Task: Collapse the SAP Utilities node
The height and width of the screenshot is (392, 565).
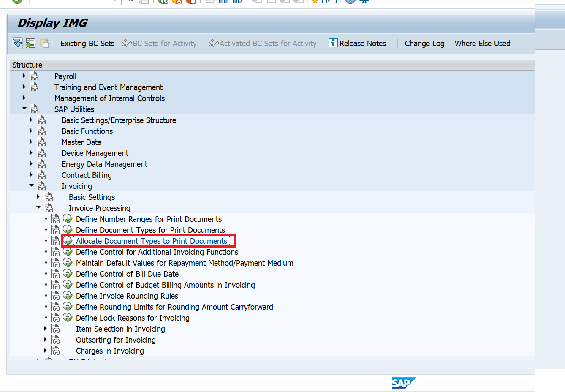Action: [24, 109]
